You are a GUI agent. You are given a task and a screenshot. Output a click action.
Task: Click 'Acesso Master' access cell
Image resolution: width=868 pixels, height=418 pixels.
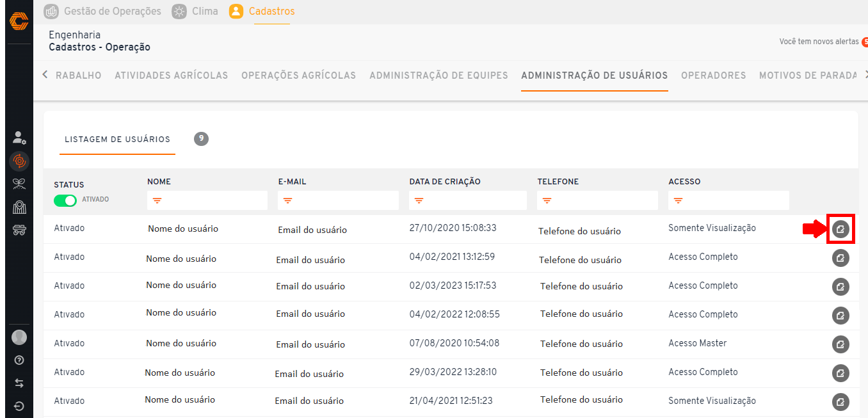coord(698,343)
